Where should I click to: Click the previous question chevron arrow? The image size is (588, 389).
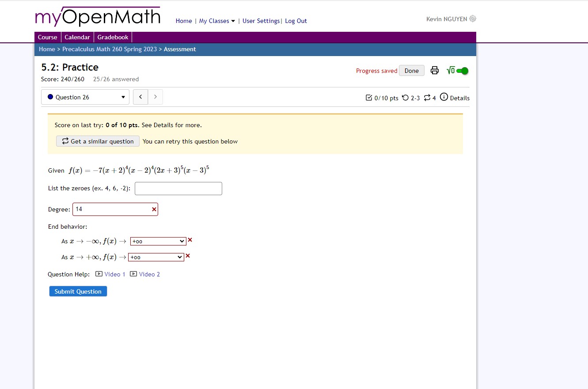pyautogui.click(x=140, y=97)
